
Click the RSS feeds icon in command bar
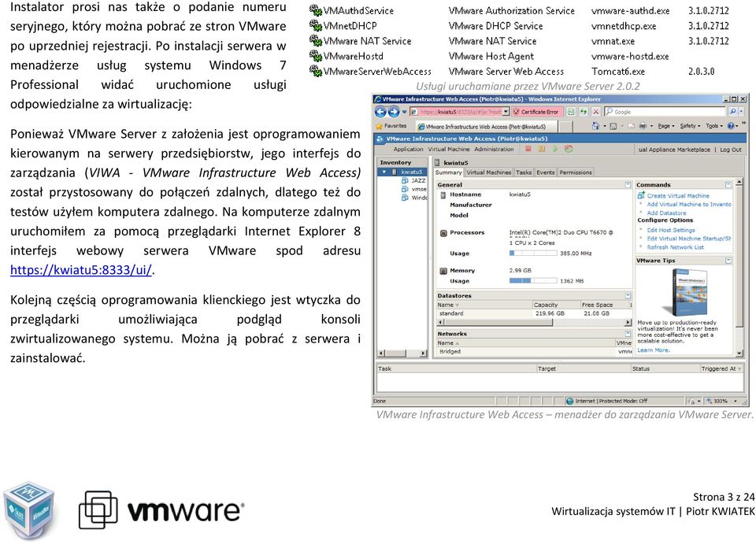coord(613,126)
